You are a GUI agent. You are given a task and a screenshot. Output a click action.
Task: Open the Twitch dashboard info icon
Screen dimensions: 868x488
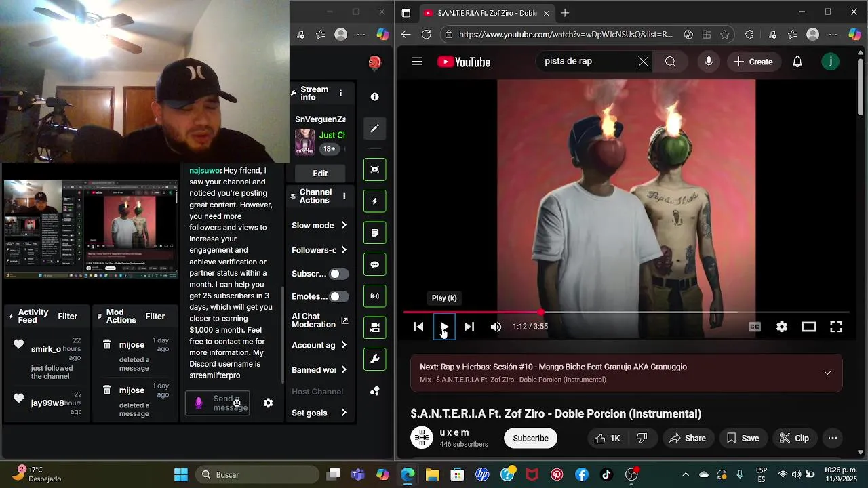point(374,97)
